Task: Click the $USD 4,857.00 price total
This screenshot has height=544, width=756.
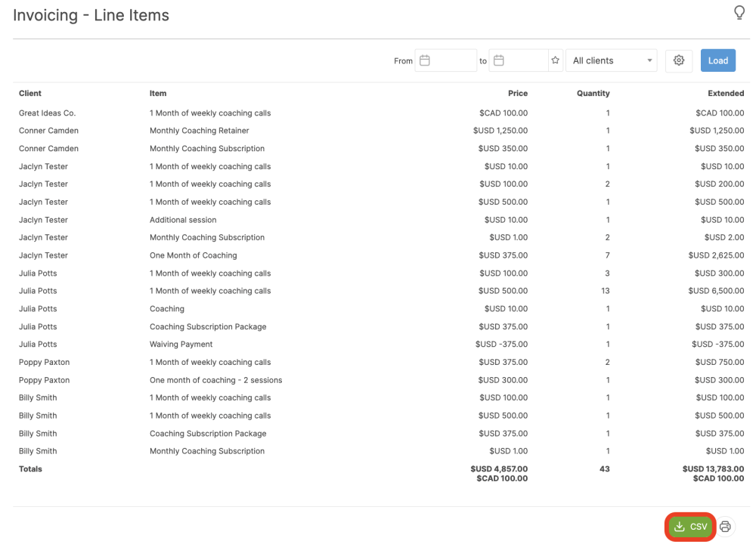Action: pyautogui.click(x=499, y=469)
